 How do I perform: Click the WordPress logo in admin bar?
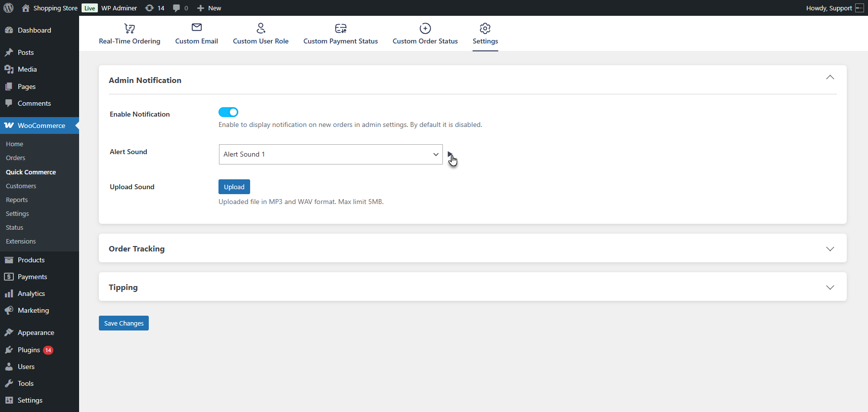[x=8, y=8]
